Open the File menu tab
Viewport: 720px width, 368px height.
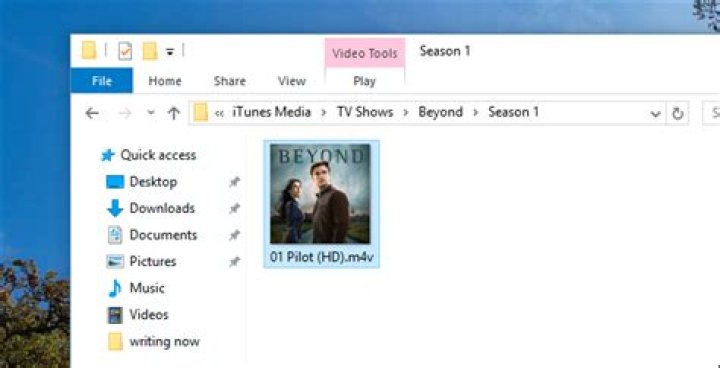[101, 81]
